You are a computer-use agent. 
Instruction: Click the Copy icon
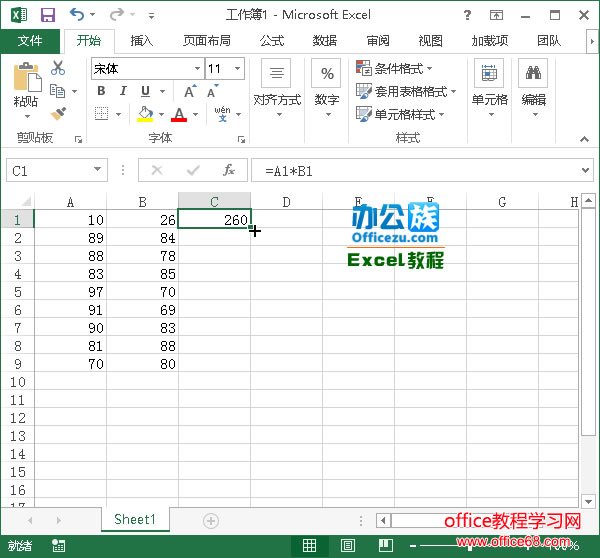pyautogui.click(x=58, y=91)
